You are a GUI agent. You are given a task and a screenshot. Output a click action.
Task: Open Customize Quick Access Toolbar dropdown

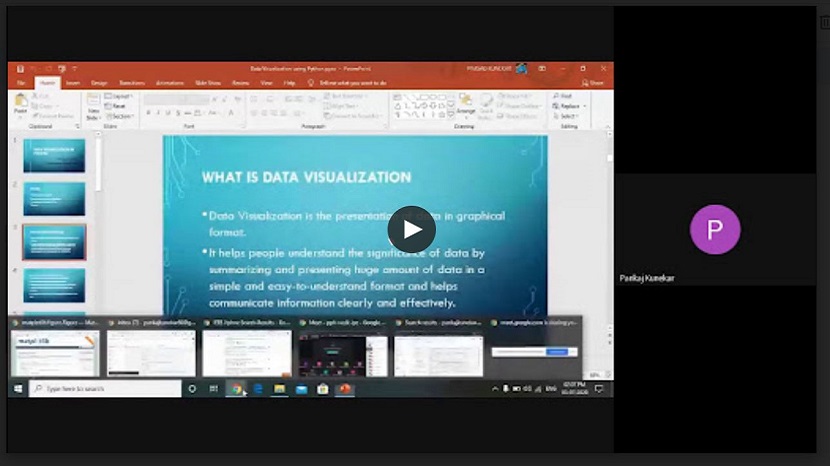tap(75, 69)
